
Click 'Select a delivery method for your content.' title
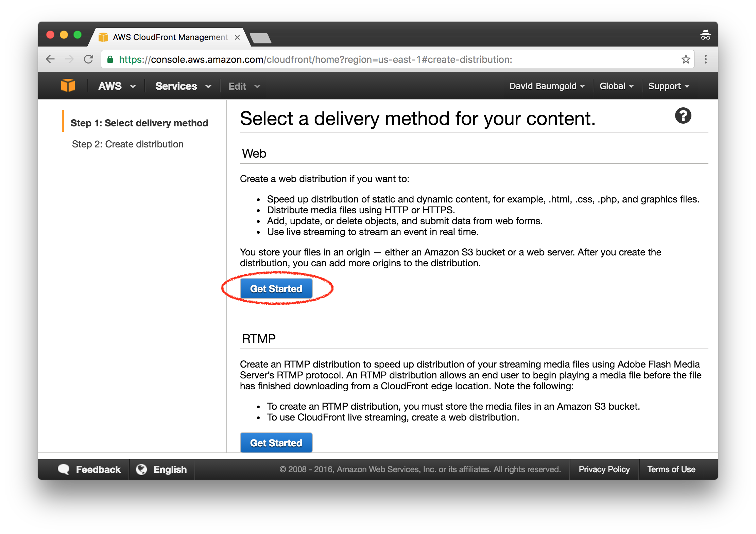tap(418, 119)
